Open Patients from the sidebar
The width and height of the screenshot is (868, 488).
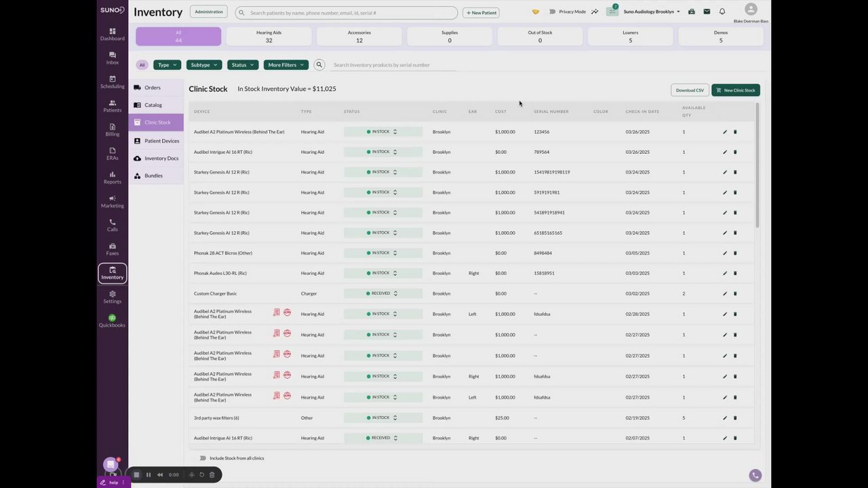click(x=113, y=106)
